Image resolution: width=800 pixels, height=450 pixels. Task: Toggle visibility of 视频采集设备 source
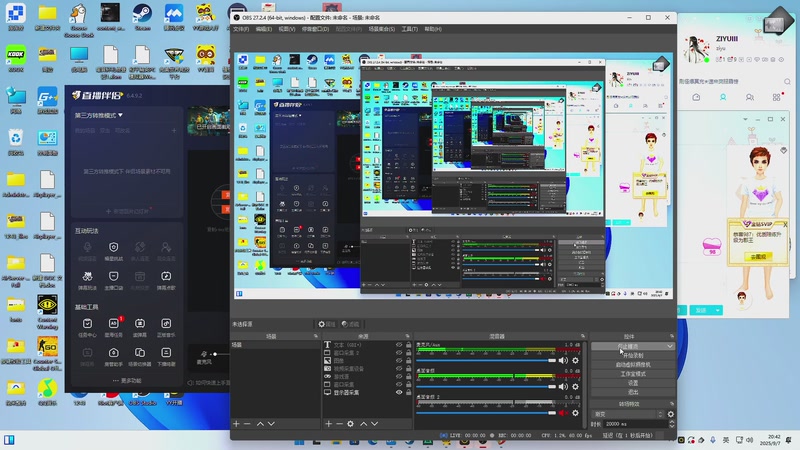coord(399,368)
